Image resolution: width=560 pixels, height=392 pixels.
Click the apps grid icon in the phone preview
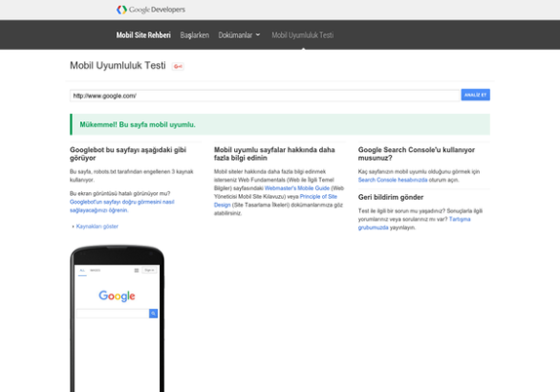tap(137, 270)
